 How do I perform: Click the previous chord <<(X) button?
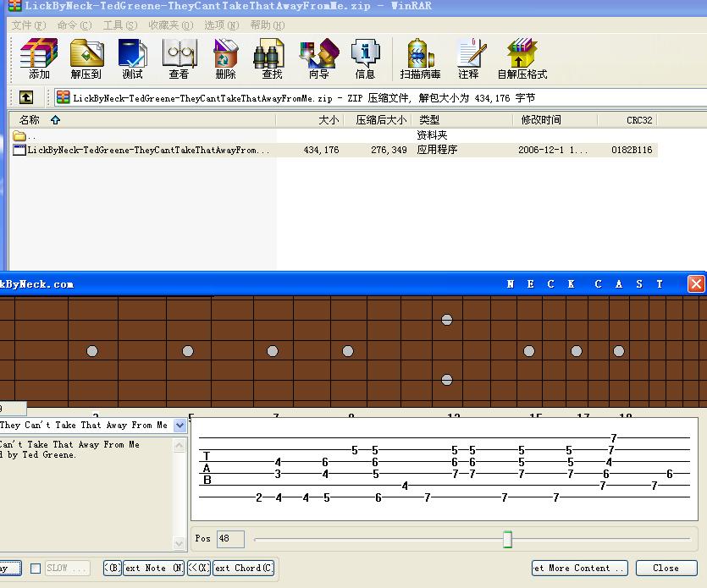[x=199, y=568]
